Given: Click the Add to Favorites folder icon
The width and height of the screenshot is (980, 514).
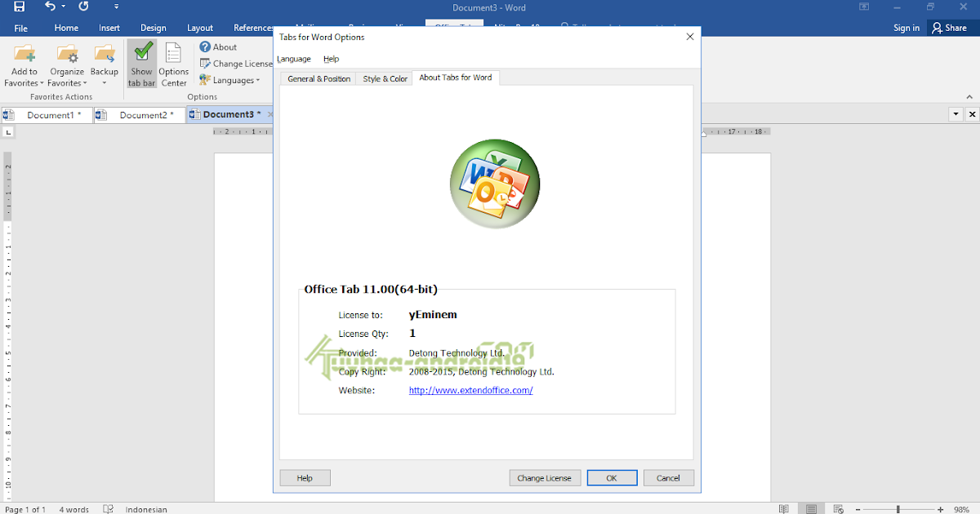Looking at the screenshot, I should click(x=24, y=54).
